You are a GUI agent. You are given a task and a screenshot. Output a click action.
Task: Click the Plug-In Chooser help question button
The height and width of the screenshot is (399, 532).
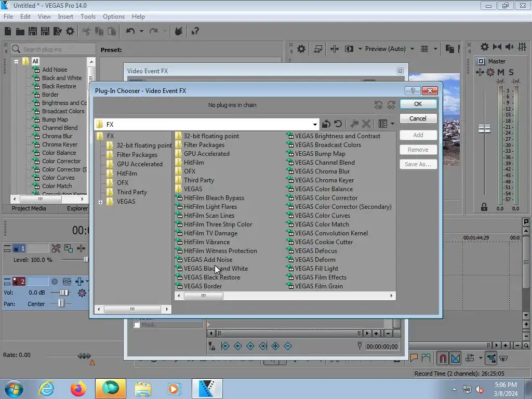413,90
